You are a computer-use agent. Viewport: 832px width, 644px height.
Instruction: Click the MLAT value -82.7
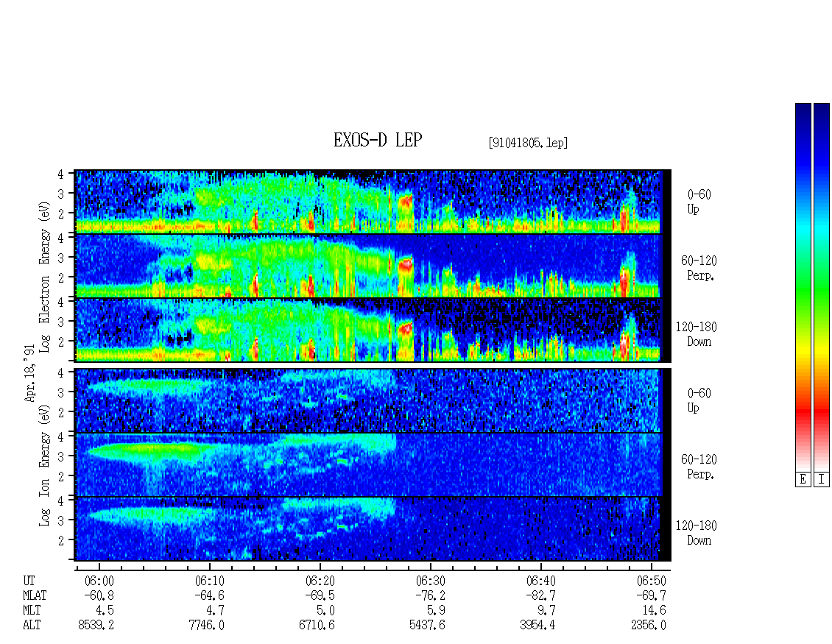click(x=540, y=595)
